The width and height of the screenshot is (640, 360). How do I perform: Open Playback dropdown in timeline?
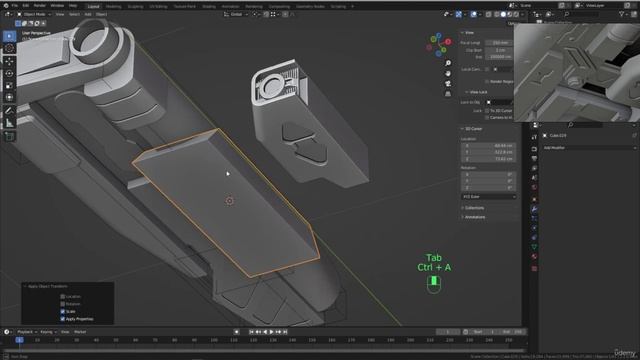coord(27,332)
